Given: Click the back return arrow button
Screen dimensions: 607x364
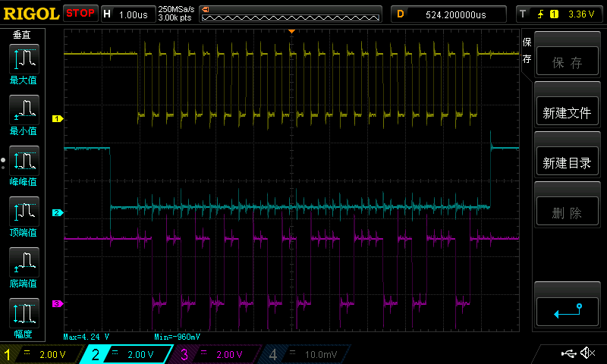Looking at the screenshot, I should tap(567, 312).
